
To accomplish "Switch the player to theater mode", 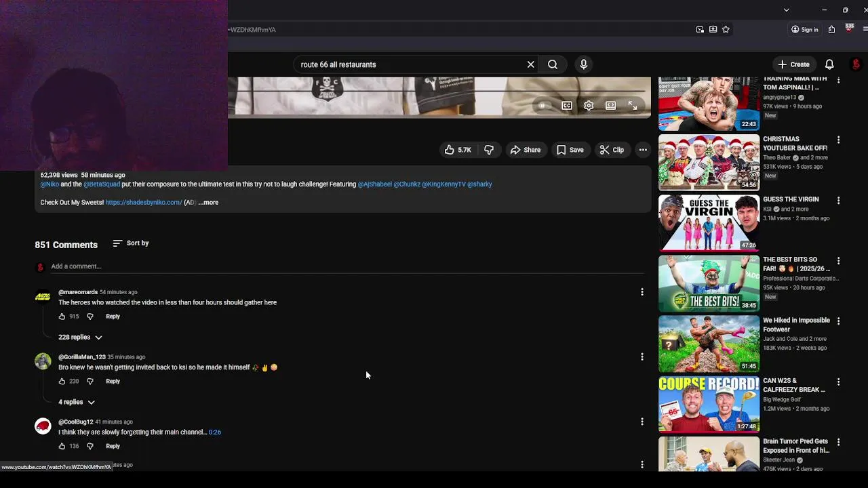I will (611, 106).
